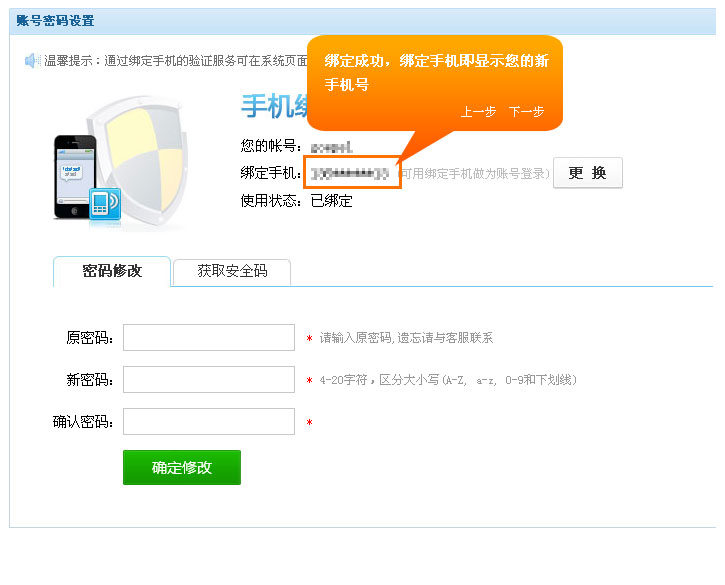Viewport: 725px width, 585px height.
Task: Select the 确认密码 input field
Action: click(x=208, y=422)
